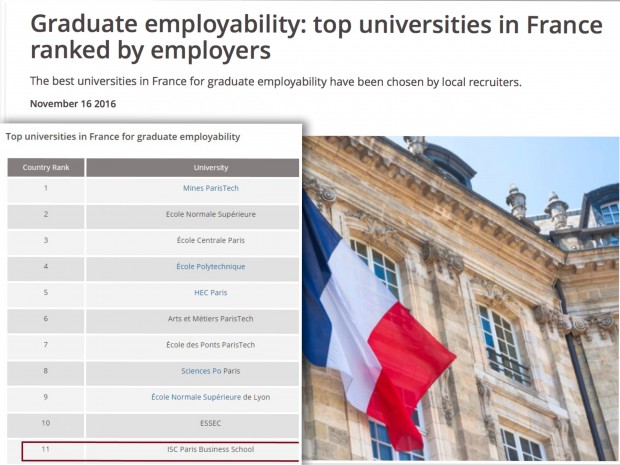The image size is (620, 465).
Task: Click the ESSEC table cell
Action: click(210, 423)
